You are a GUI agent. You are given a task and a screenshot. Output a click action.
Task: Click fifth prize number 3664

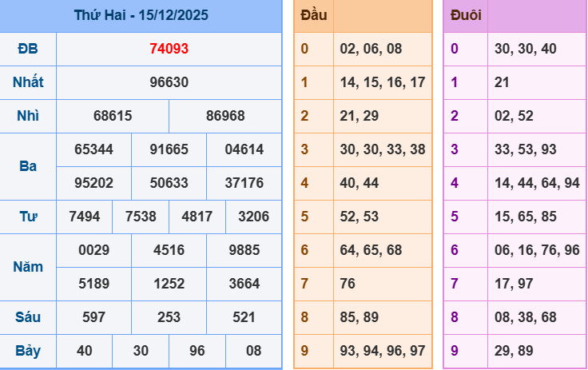click(x=244, y=284)
